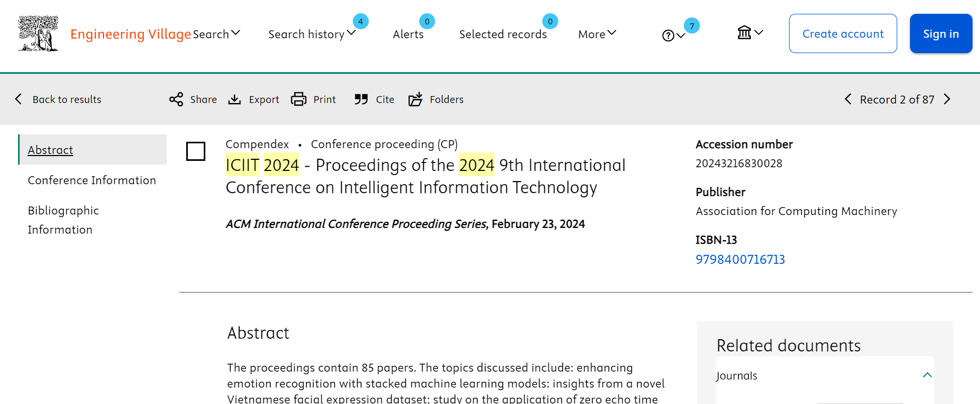Open the Search history dropdown
Image resolution: width=980 pixels, height=404 pixels.
click(312, 34)
